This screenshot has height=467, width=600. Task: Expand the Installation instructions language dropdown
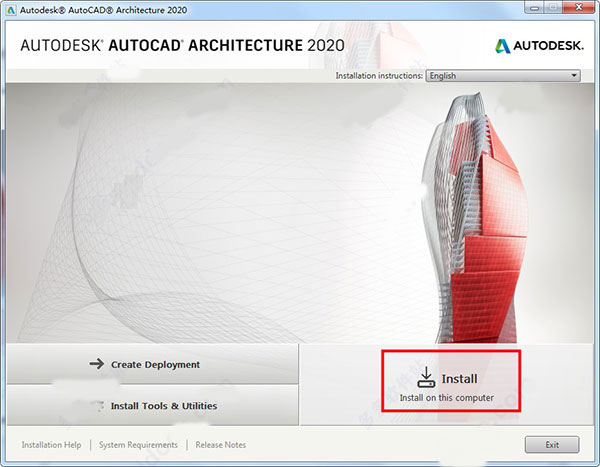pos(503,75)
